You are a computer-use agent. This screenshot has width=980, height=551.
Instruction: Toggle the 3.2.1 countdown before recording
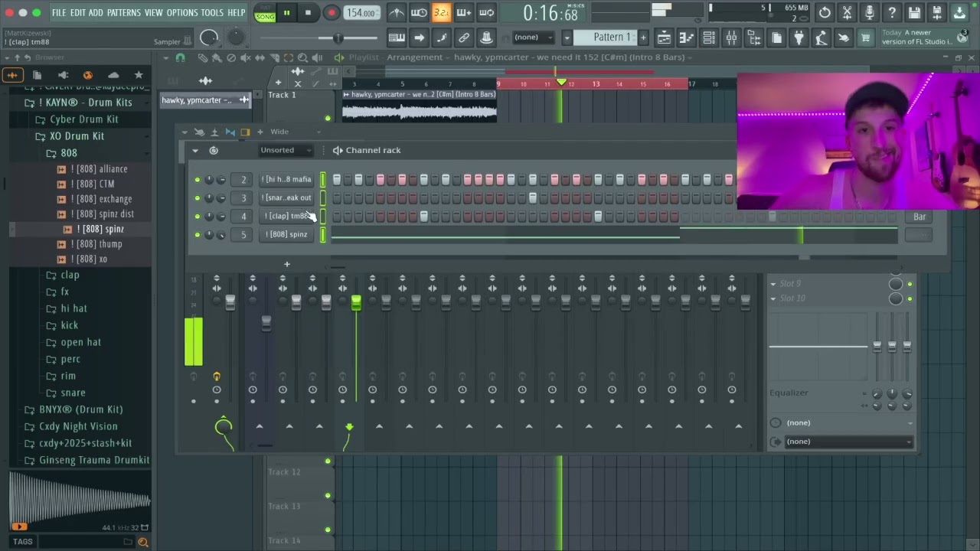coord(442,12)
